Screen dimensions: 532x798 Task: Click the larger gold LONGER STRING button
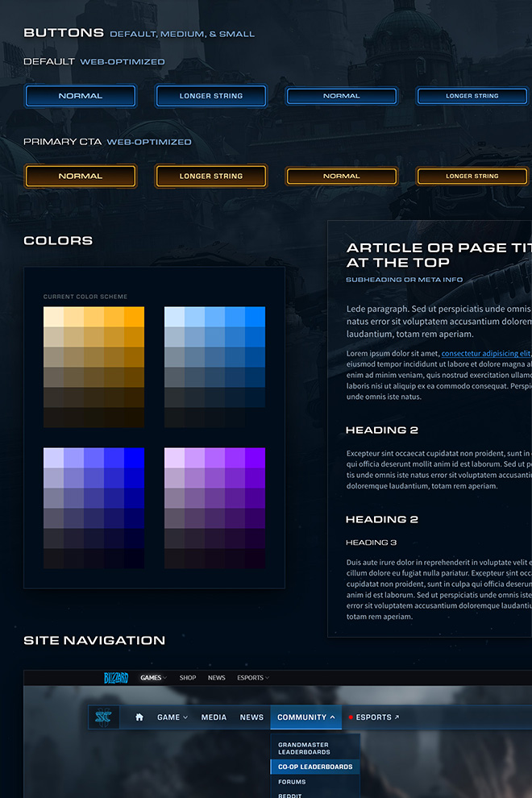tap(211, 176)
